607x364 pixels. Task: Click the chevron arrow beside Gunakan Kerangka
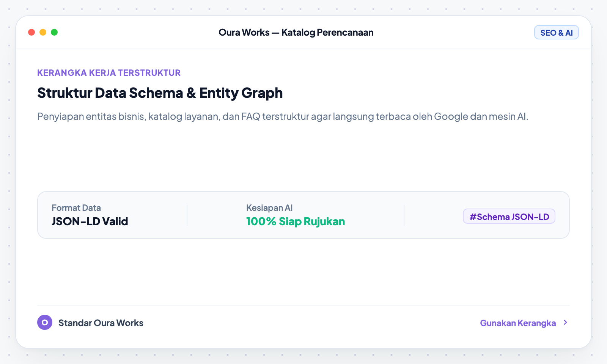coord(566,322)
